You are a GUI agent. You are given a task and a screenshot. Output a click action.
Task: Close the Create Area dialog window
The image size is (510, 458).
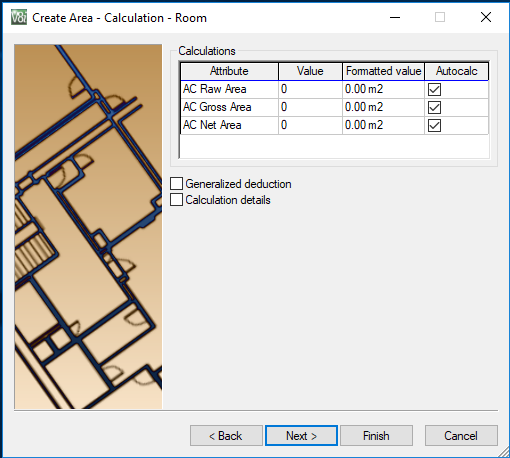[486, 17]
